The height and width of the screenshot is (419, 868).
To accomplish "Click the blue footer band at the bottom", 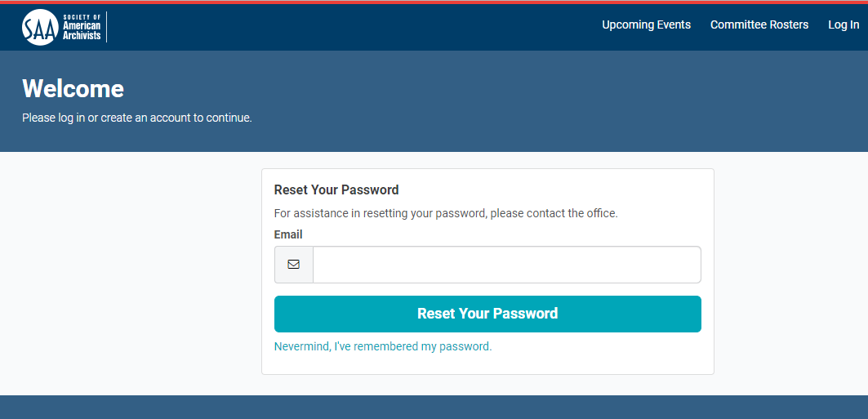I will 434,408.
